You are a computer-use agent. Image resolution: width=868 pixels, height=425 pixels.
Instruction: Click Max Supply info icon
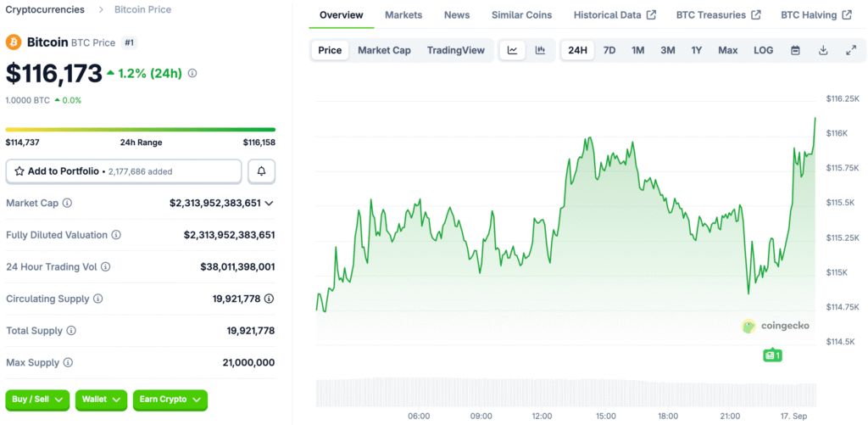tap(68, 363)
